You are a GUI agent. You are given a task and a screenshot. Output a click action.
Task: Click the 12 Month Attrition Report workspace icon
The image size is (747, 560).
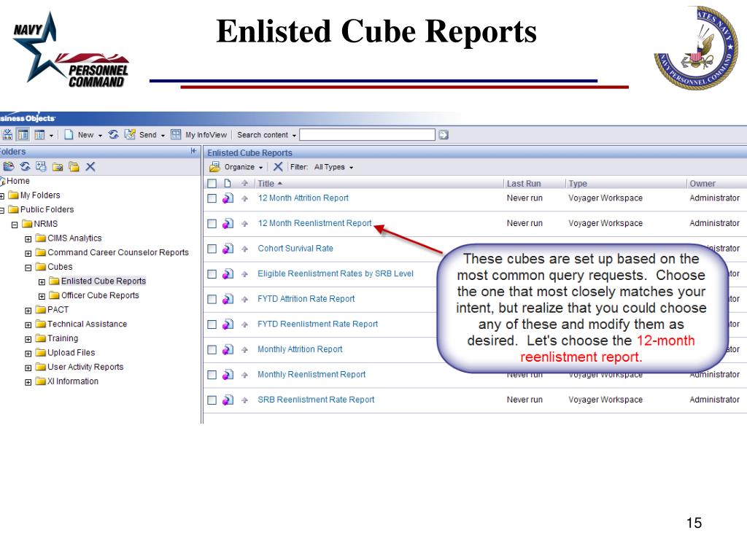[228, 198]
